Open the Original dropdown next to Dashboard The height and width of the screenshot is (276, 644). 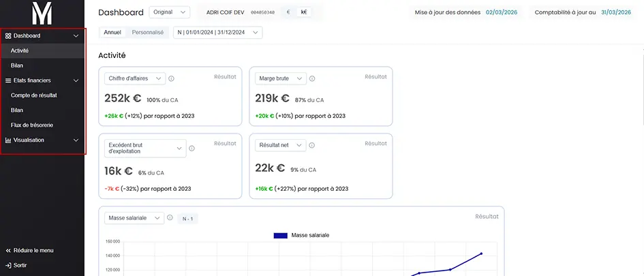tap(169, 12)
